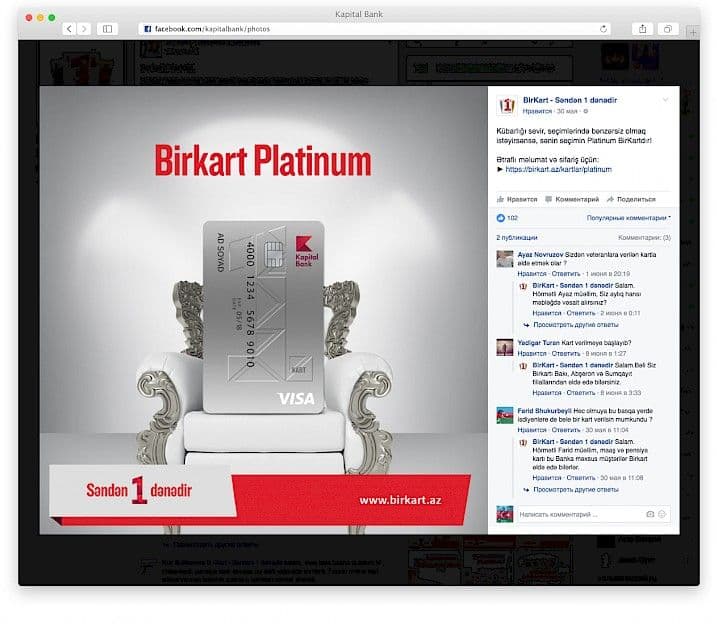Open Ayaz Novruzov profile name

click(x=540, y=255)
